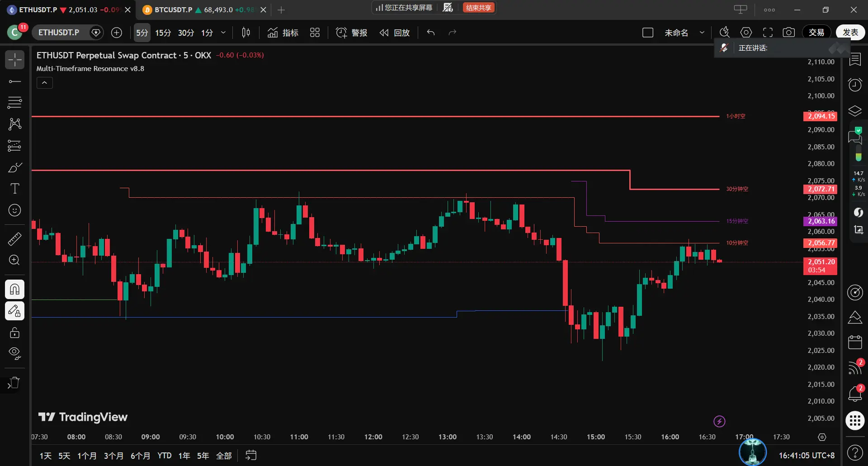Open the 未命名 layout name dropdown

pyautogui.click(x=684, y=33)
